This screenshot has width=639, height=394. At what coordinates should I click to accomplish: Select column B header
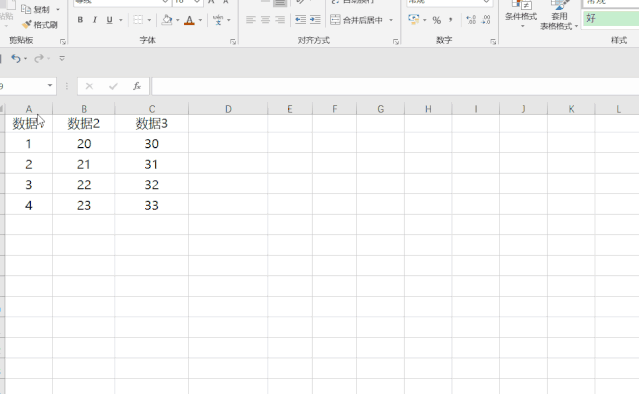(84, 109)
